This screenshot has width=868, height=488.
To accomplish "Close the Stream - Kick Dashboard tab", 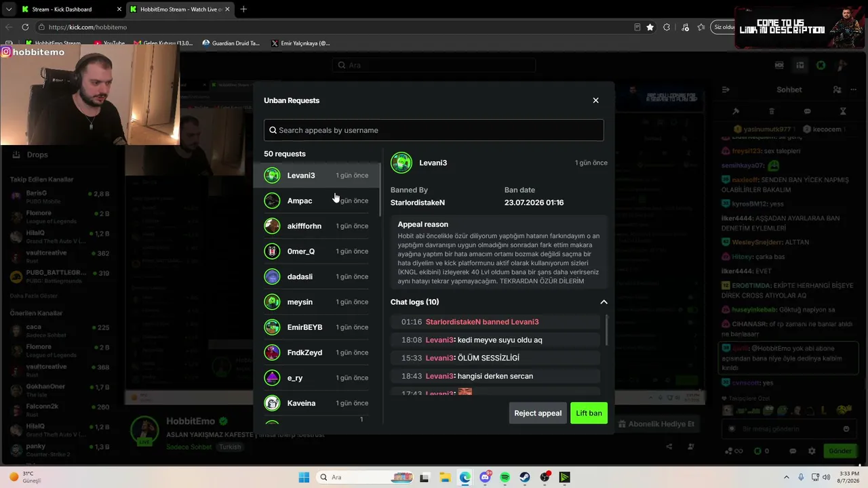I will [x=119, y=9].
